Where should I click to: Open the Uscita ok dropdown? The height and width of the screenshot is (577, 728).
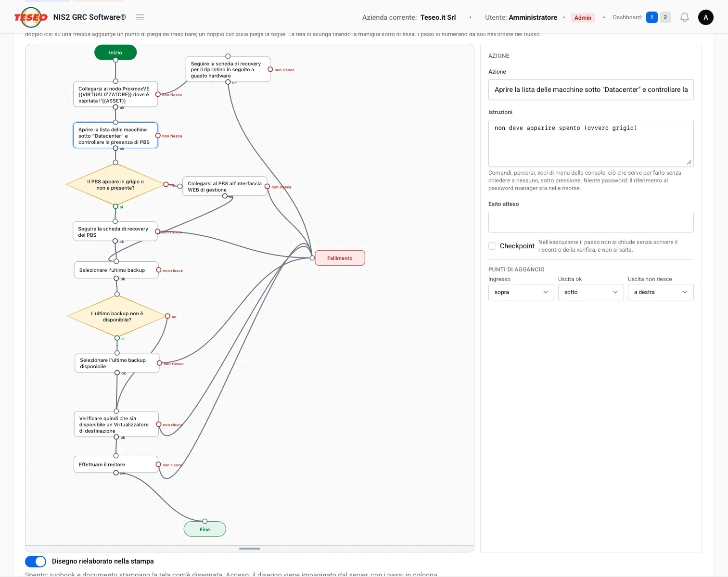coord(591,292)
